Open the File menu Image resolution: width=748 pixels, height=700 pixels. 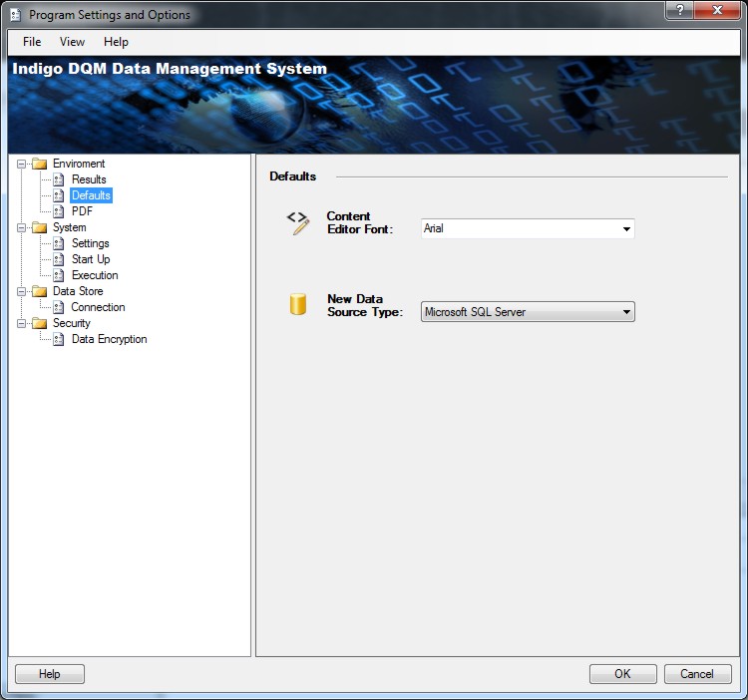point(32,42)
